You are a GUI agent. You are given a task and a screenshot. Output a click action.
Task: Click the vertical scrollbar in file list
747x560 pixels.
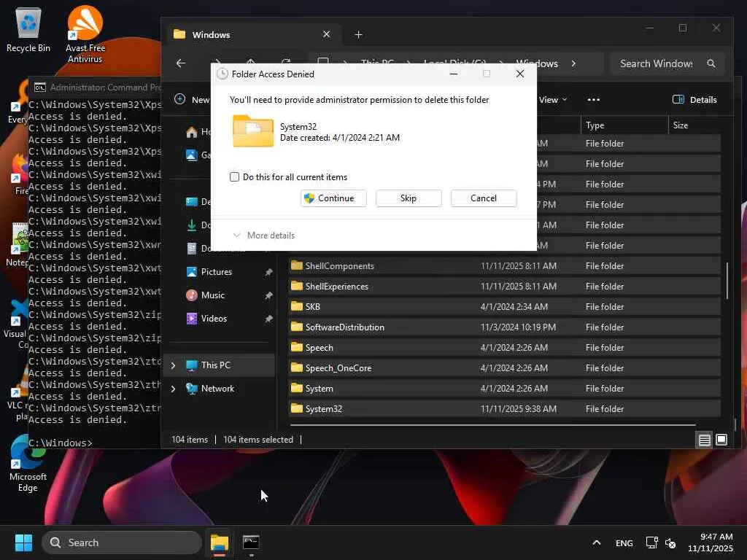(x=727, y=281)
